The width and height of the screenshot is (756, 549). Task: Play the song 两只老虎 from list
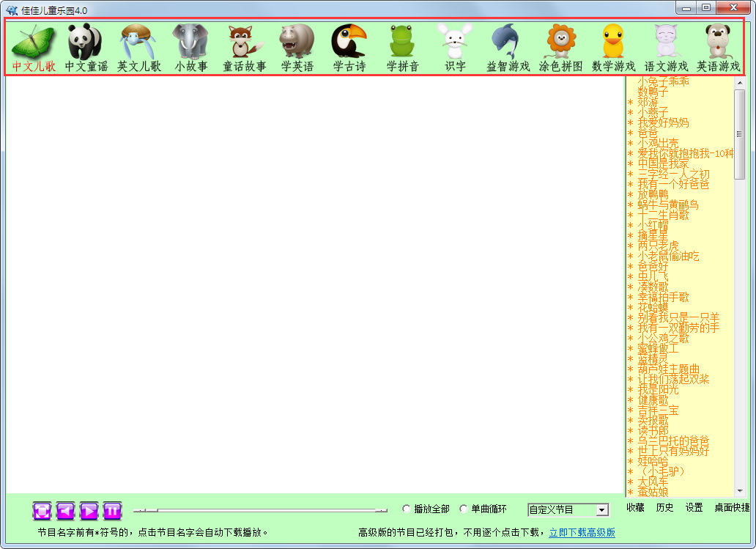point(658,246)
